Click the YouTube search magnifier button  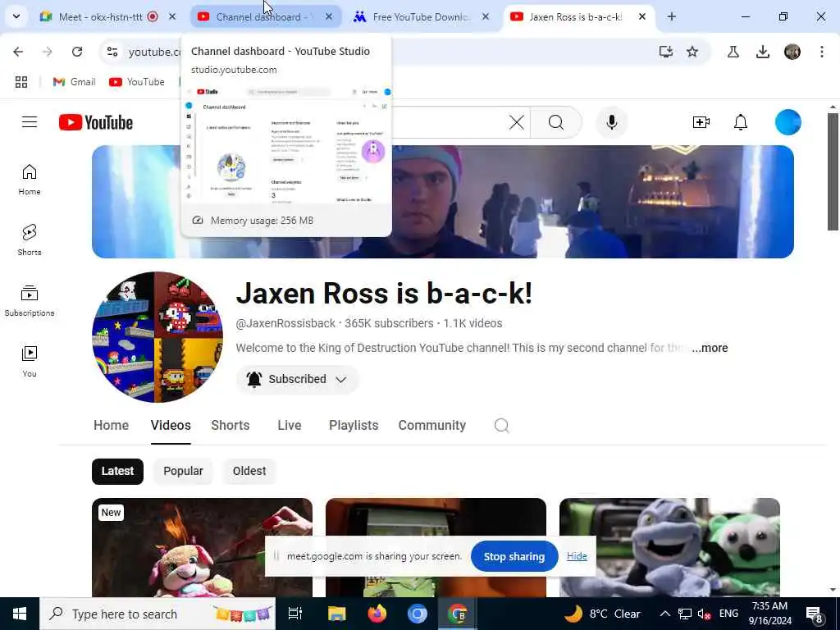[556, 122]
